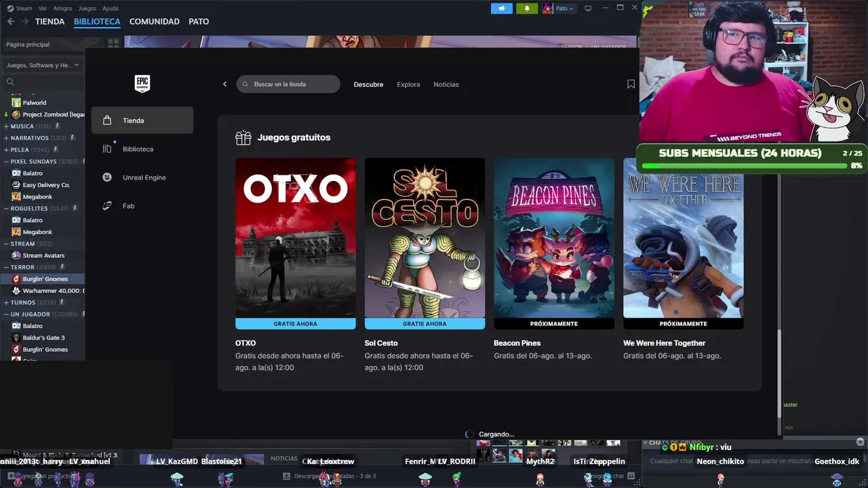
Task: Switch to the Descubre tab
Action: point(368,85)
